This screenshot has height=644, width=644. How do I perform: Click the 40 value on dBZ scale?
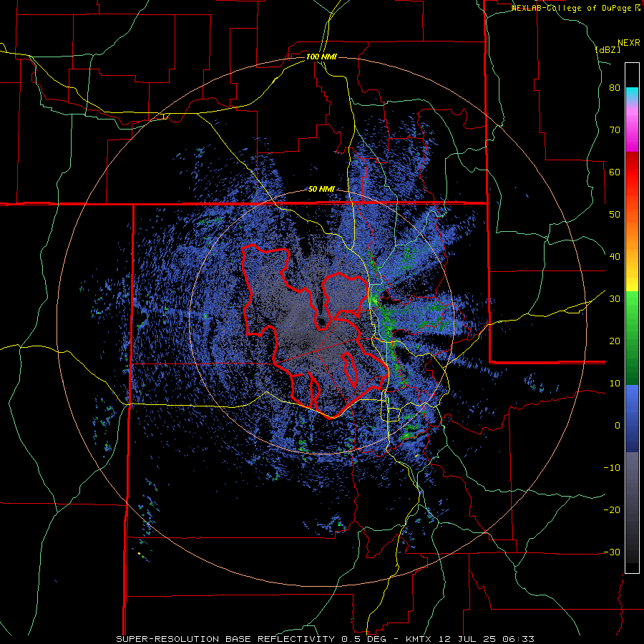(615, 257)
